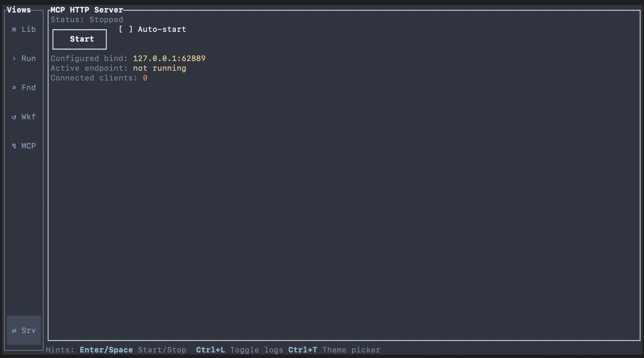Click the 'Status: Stopped' line
Image resolution: width=644 pixels, height=358 pixels.
87,20
